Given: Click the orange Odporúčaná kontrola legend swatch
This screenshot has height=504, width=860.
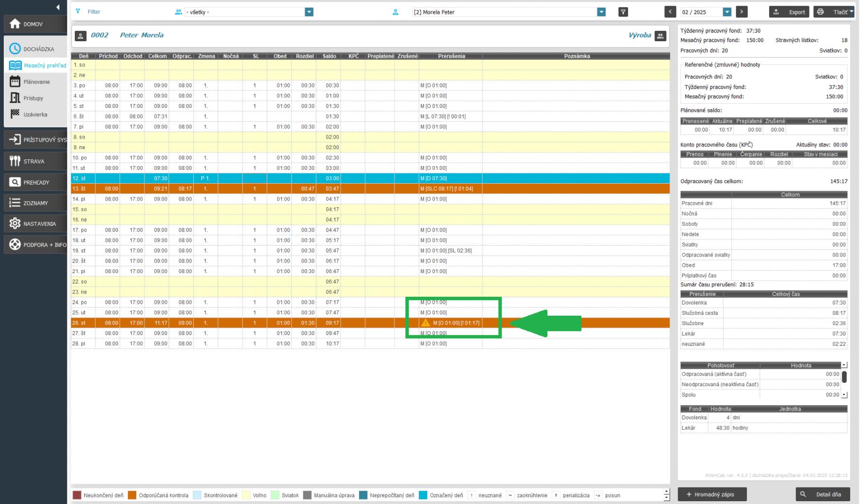Looking at the screenshot, I should click(x=132, y=495).
